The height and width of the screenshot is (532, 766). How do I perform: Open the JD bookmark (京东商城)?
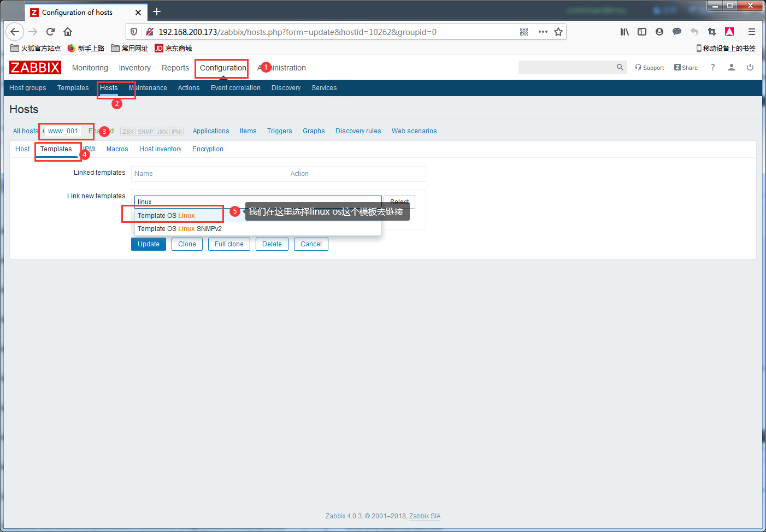173,48
